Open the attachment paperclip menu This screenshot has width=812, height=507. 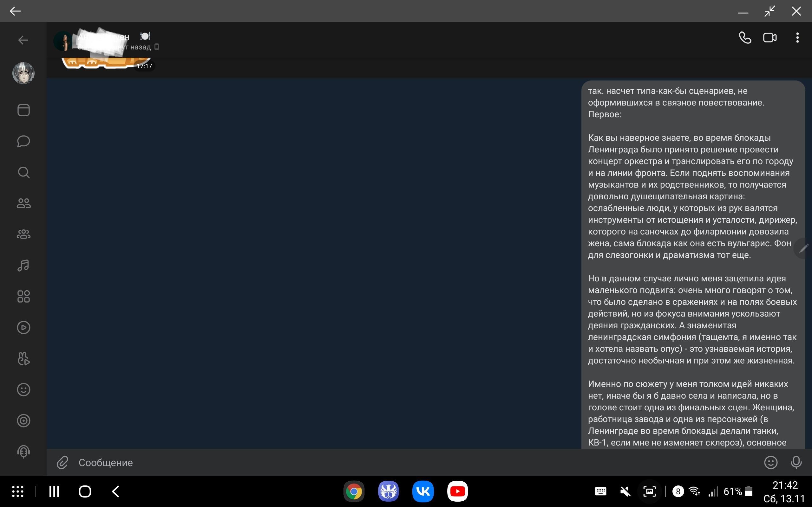tap(62, 462)
